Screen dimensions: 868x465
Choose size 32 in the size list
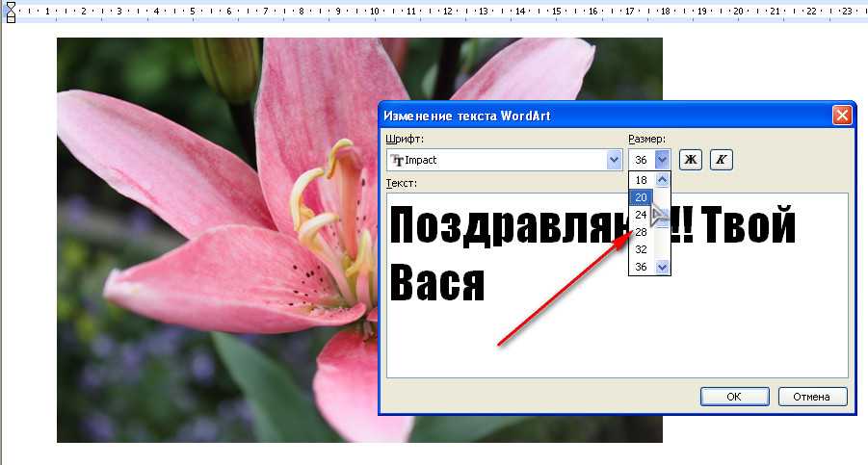pyautogui.click(x=641, y=249)
